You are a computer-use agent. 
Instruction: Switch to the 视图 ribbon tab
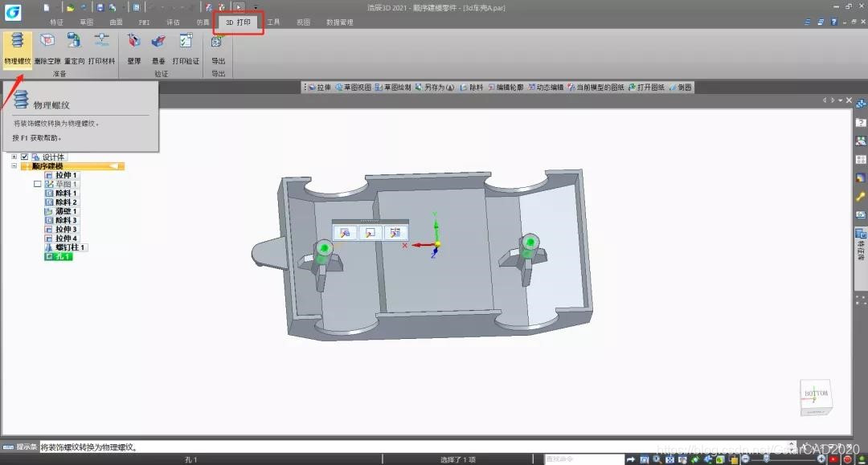click(x=303, y=22)
